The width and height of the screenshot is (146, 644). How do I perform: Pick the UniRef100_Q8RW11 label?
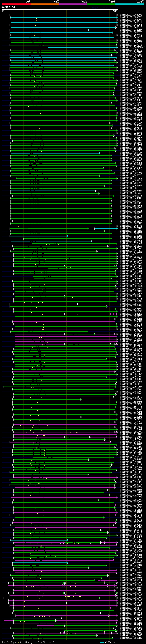click(x=131, y=60)
